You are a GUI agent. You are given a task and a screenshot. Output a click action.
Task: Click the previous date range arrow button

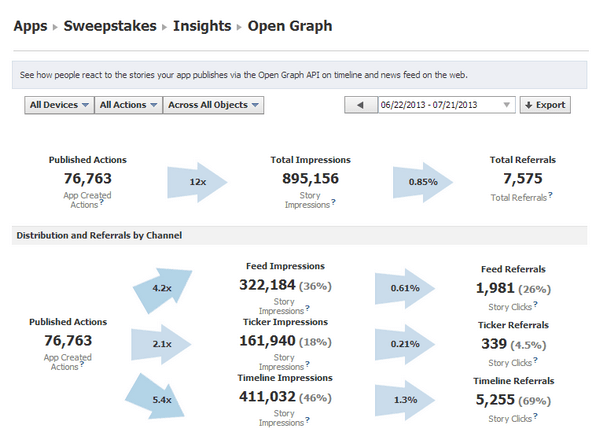point(359,105)
